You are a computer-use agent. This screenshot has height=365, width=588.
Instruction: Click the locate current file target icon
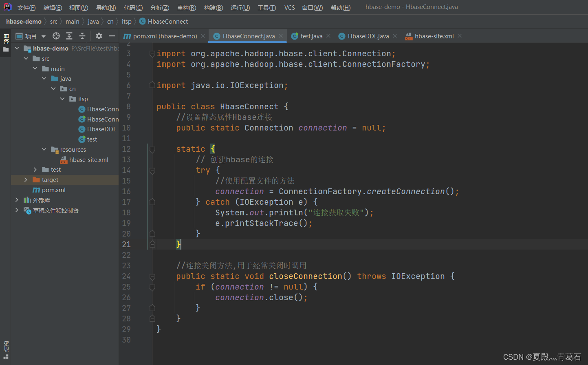(56, 36)
